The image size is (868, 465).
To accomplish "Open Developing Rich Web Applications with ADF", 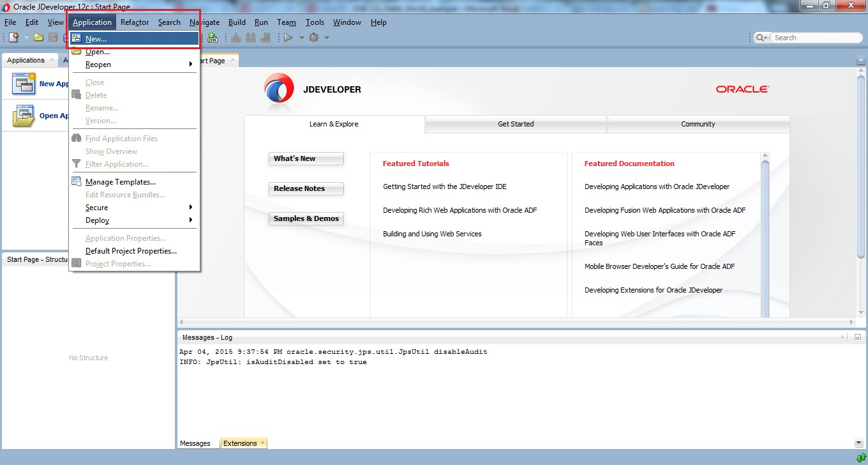I will [460, 210].
